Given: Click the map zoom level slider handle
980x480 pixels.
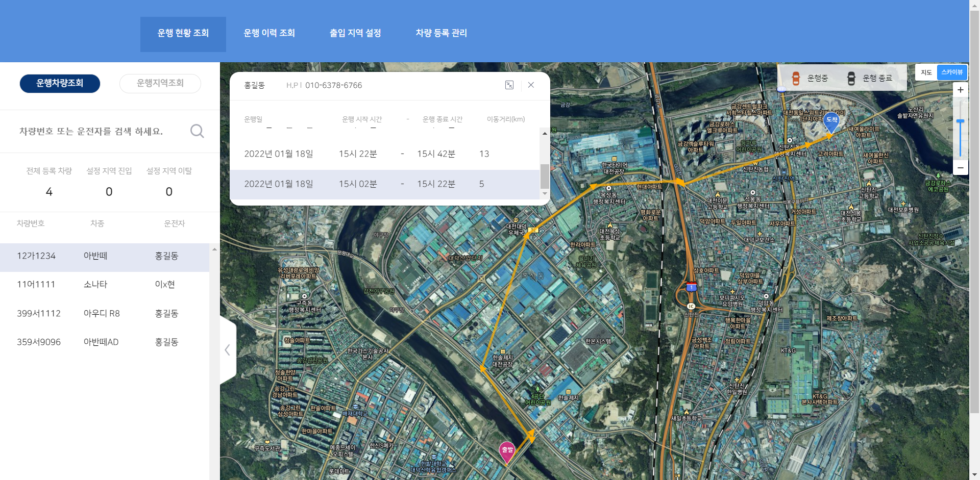Looking at the screenshot, I should [960, 121].
